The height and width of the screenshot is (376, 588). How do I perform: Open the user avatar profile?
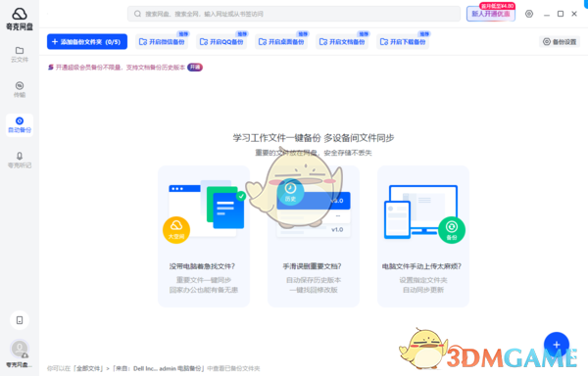[x=20, y=350]
